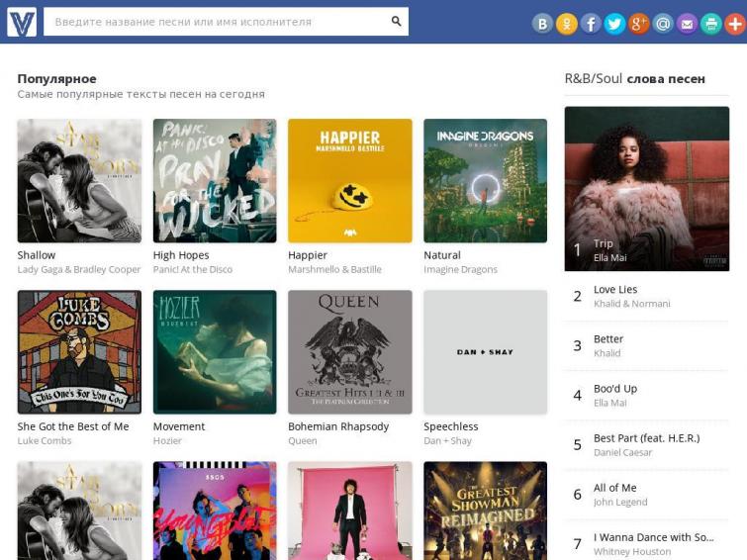Open R&B/Soul lyrics section heading
The height and width of the screenshot is (560, 747).
[634, 78]
